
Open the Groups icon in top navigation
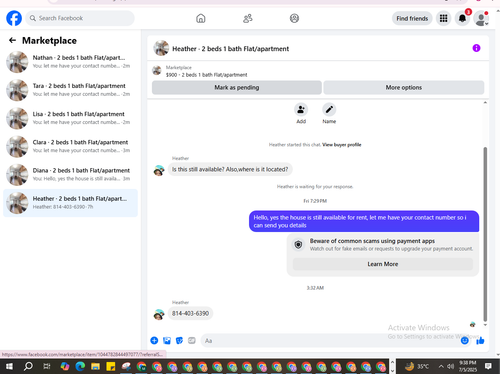pos(294,18)
